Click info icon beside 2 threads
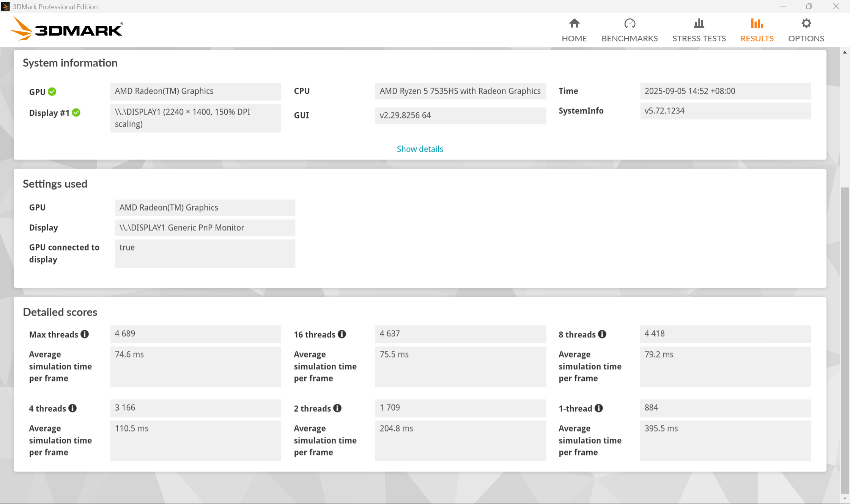Screen dimensions: 850x504 click(x=337, y=408)
